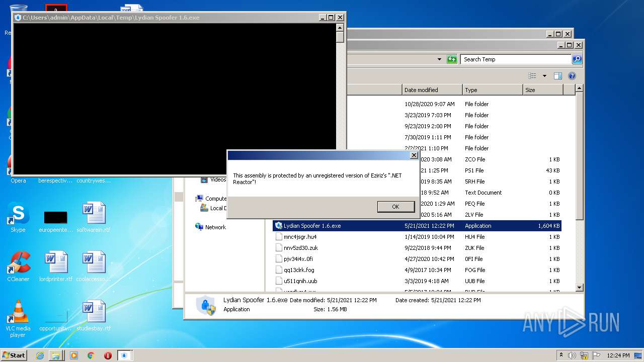Open the Action Center flag icon
644x362 pixels.
coord(595,355)
